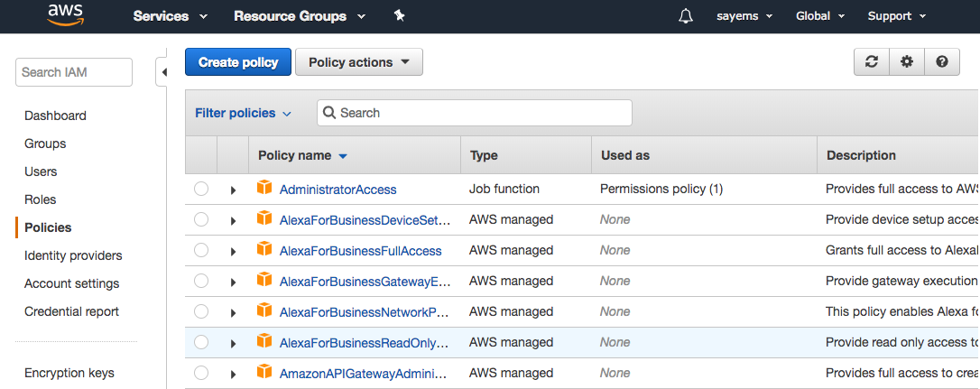Open Account settings in sidebar
The image size is (980, 389).
pyautogui.click(x=72, y=284)
